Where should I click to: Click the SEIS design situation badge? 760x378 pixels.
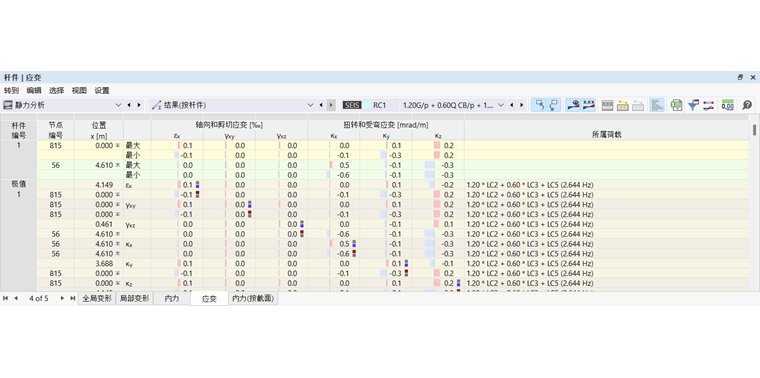352,105
